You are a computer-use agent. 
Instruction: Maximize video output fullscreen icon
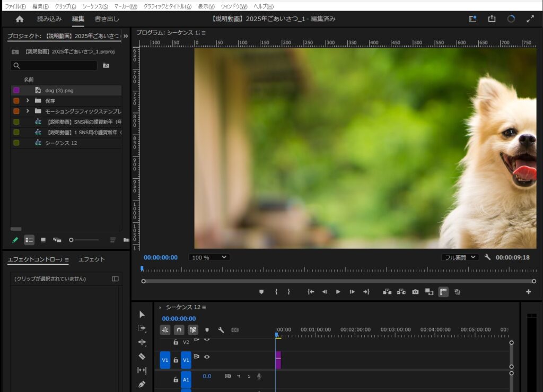pos(530,19)
